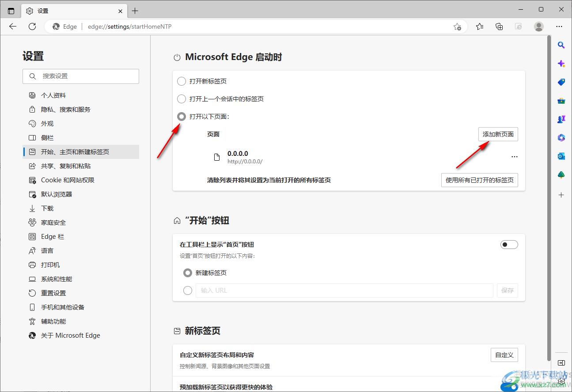The image size is (572, 392).
Task: Click the back navigation arrow
Action: [13, 26]
